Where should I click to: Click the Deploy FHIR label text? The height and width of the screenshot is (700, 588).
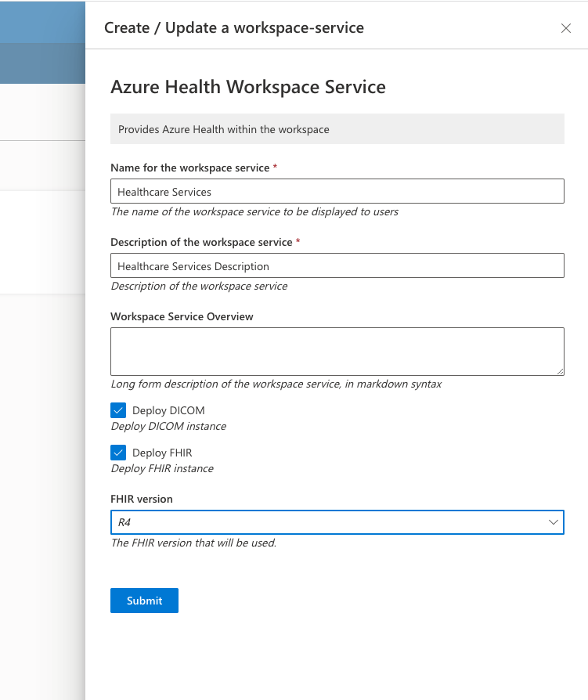pyautogui.click(x=162, y=453)
